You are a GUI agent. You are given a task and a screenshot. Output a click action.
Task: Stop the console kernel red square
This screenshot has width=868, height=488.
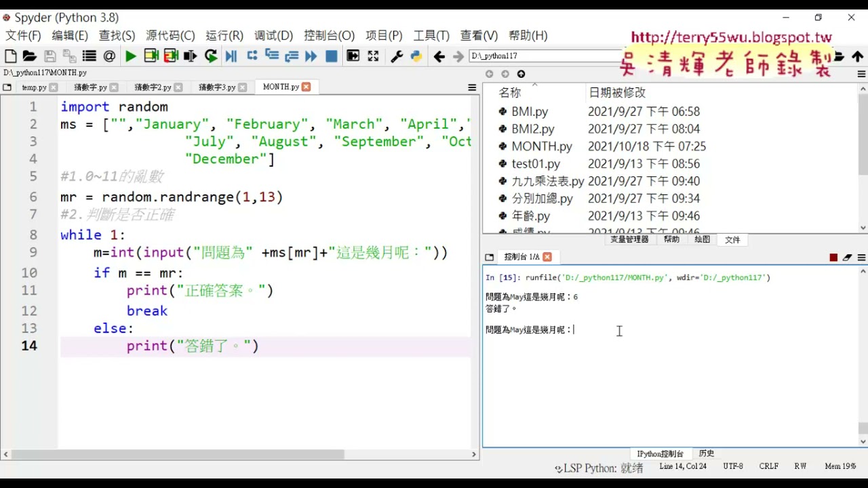[833, 258]
